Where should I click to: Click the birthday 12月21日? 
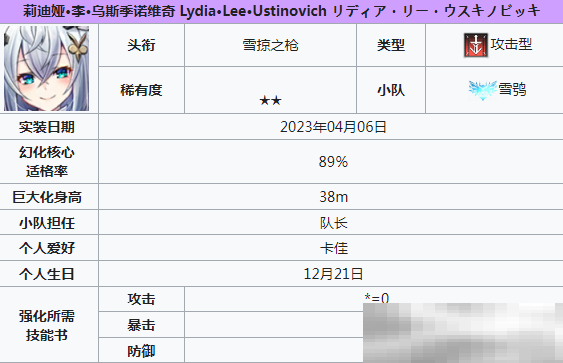[x=333, y=274]
